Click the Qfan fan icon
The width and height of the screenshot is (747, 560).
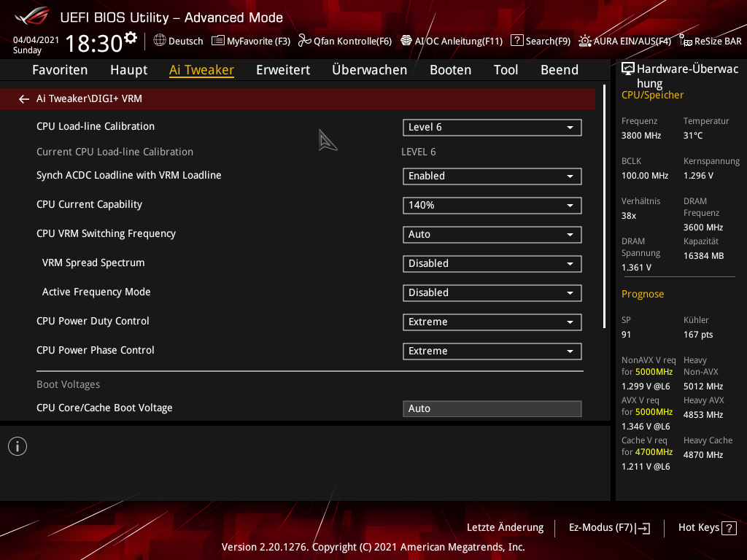click(x=304, y=41)
